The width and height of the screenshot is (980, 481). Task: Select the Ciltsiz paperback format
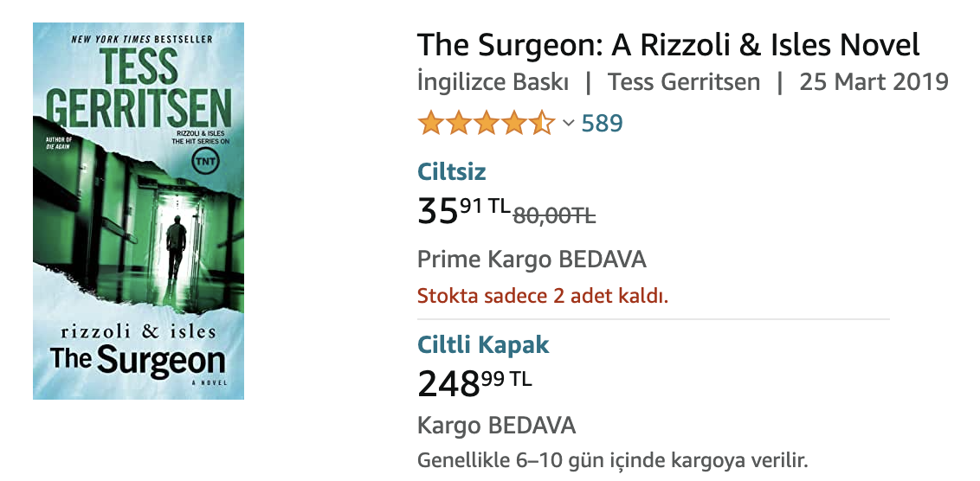(452, 171)
